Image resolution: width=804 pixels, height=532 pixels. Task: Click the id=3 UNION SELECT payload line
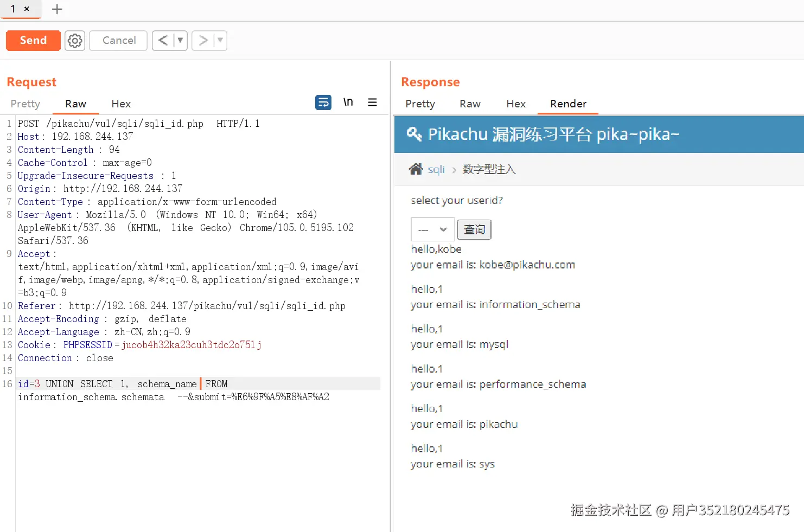123,384
